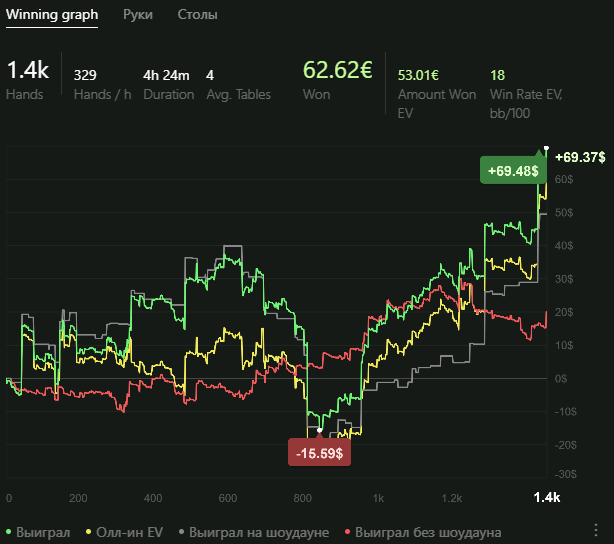Click the +69.37$ value on the axis

coord(580,157)
